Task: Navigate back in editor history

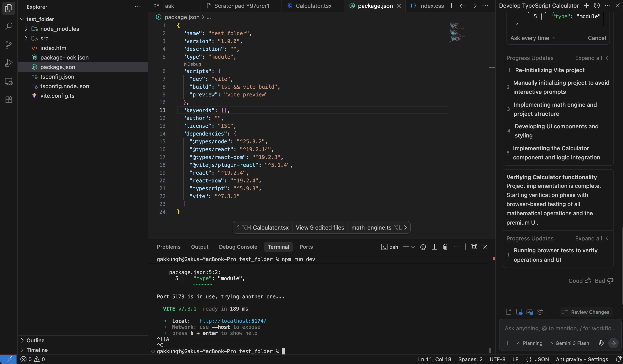Action: 463,6
